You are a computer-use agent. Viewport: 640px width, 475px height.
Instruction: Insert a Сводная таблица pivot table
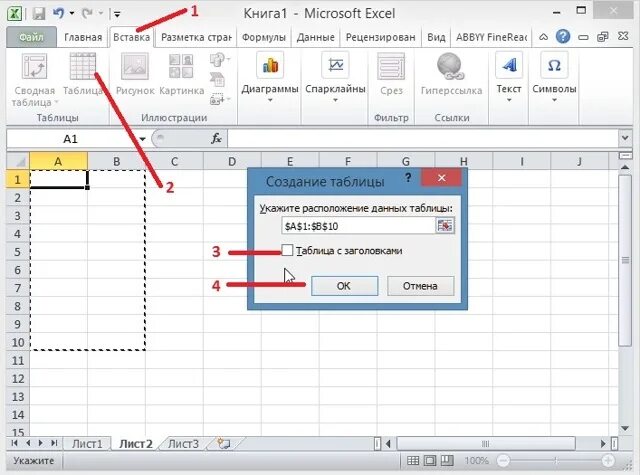[x=34, y=80]
